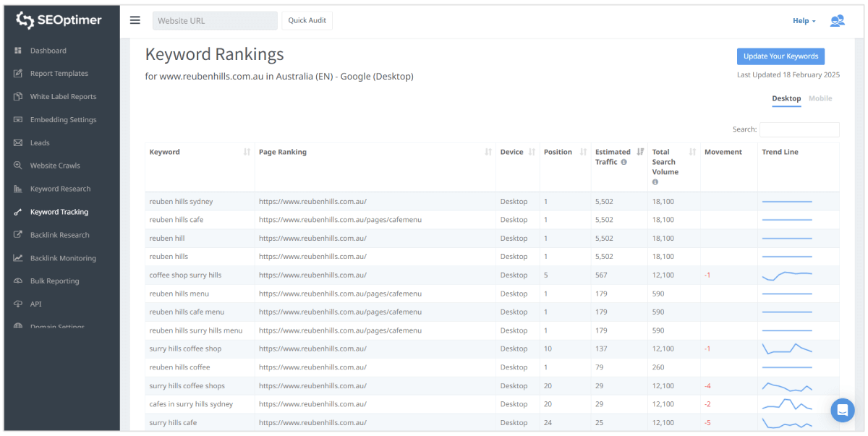Select 'reuben hills menu' keyword cell
The image size is (868, 436).
[x=179, y=294]
